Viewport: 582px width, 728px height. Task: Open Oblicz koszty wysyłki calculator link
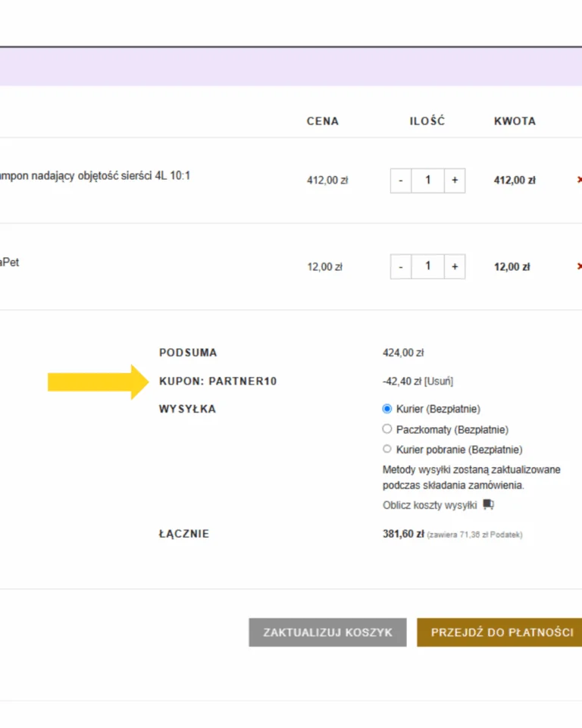430,505
